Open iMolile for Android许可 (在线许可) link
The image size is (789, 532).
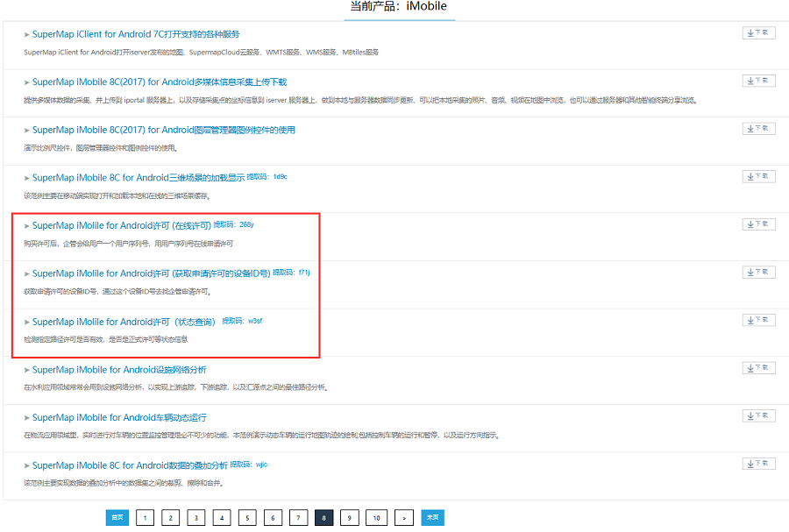pyautogui.click(x=122, y=225)
